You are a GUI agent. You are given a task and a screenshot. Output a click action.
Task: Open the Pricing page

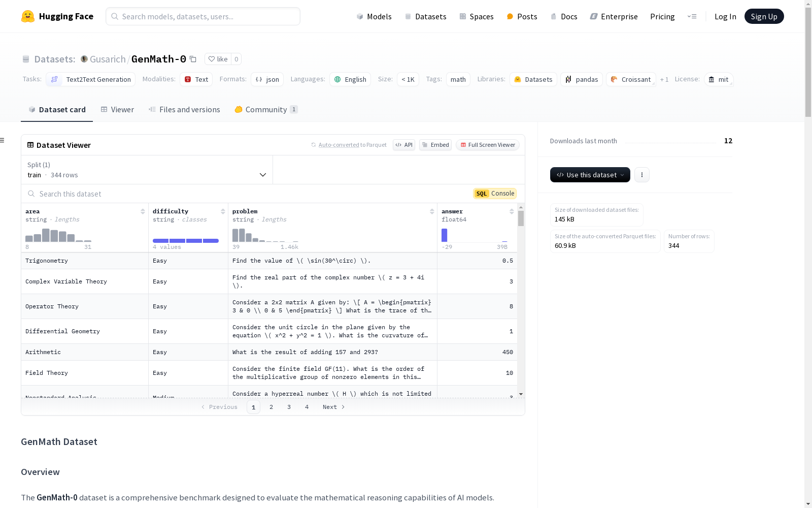click(662, 16)
